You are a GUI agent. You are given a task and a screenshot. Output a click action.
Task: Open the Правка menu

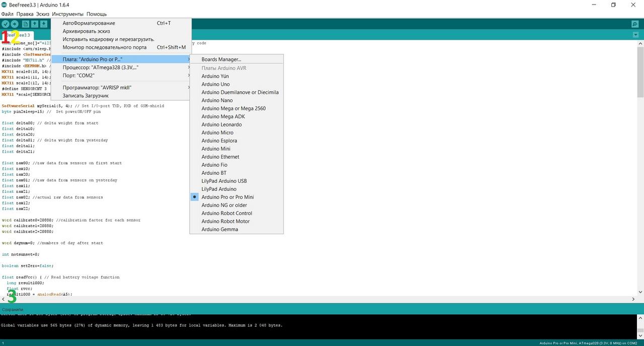point(25,14)
